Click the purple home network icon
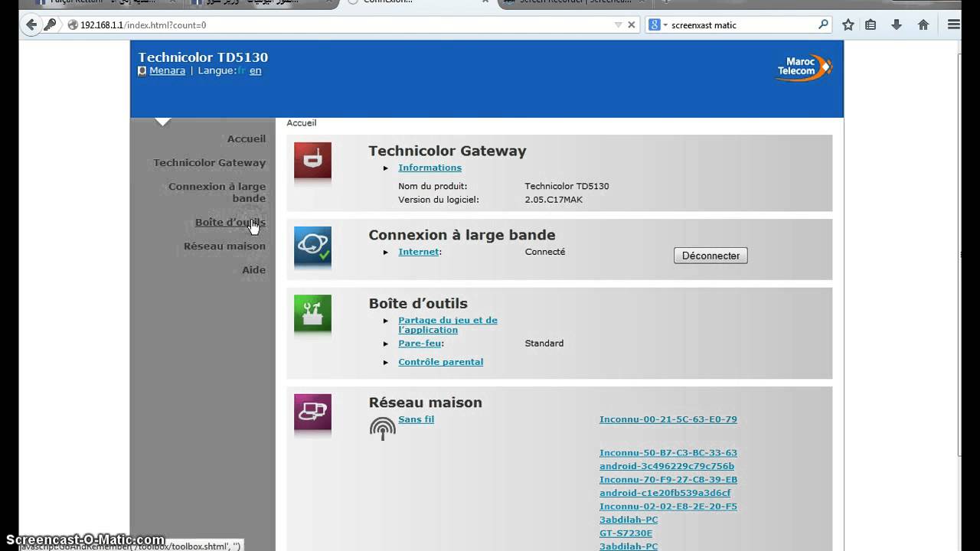The width and height of the screenshot is (980, 551). [312, 412]
